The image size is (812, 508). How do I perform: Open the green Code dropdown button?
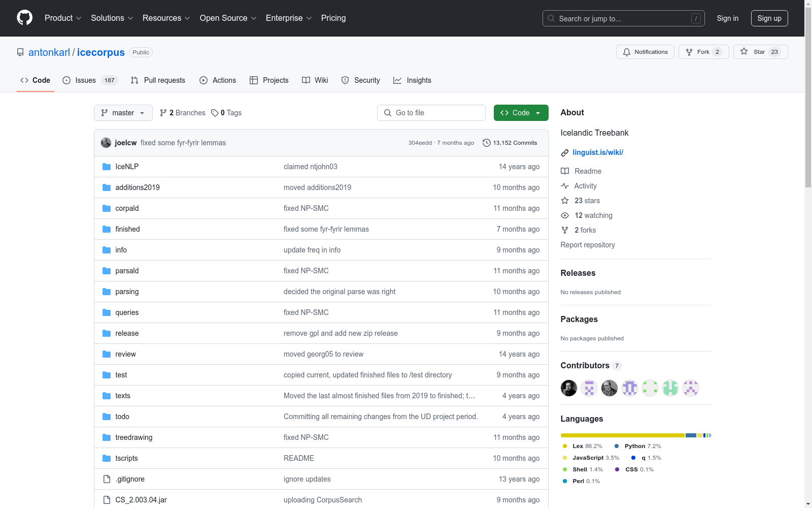pos(521,113)
